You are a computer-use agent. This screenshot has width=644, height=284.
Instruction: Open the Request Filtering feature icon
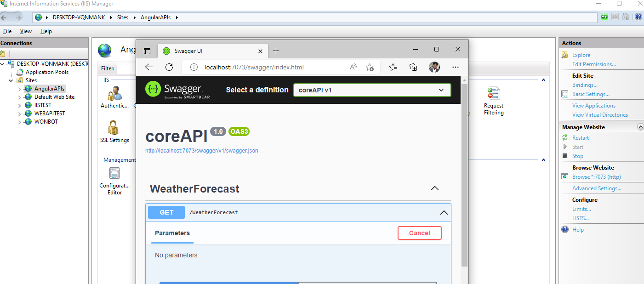coord(493,93)
